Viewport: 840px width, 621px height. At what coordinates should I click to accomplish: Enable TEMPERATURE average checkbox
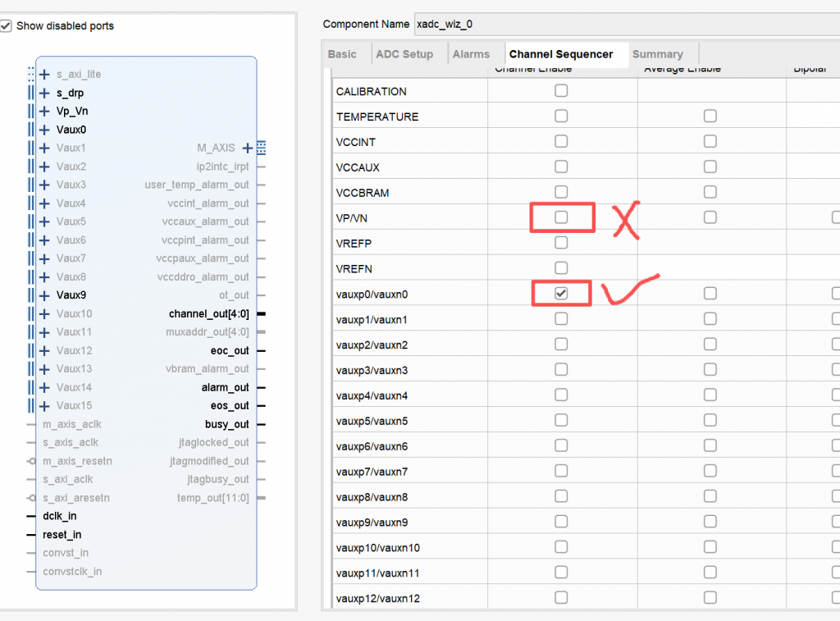[x=710, y=116]
